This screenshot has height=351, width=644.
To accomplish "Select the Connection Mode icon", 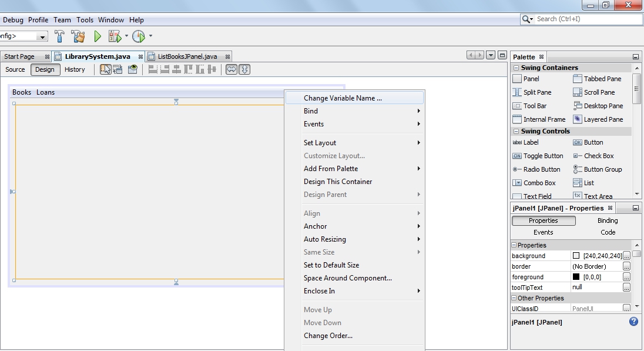I will coord(118,69).
